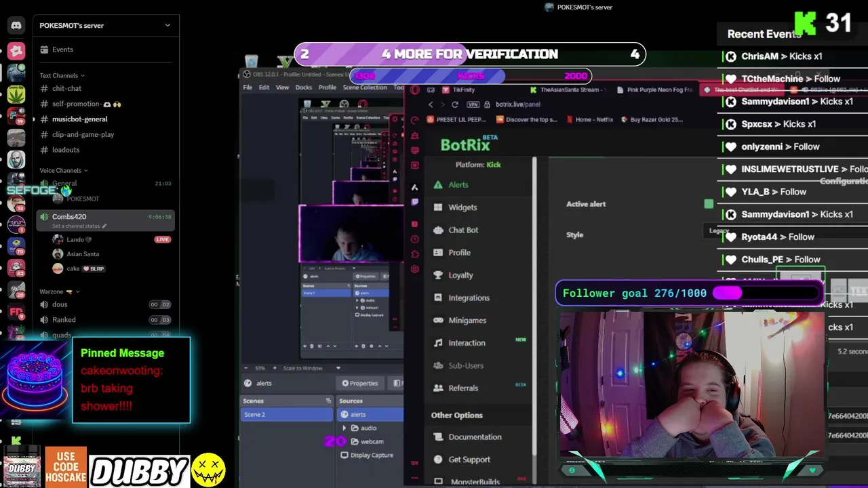Select the webcam group in OBS Sources
The height and width of the screenshot is (488, 868).
click(372, 441)
